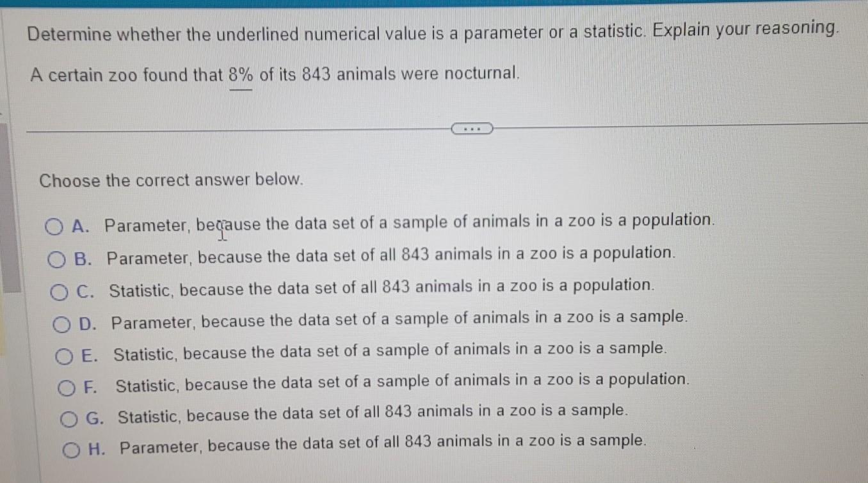
Task: Choose the radio button for option G
Action: tap(69, 419)
